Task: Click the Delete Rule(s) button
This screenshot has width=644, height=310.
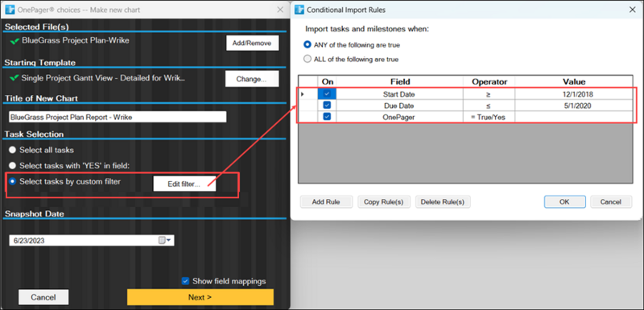Action: point(443,201)
